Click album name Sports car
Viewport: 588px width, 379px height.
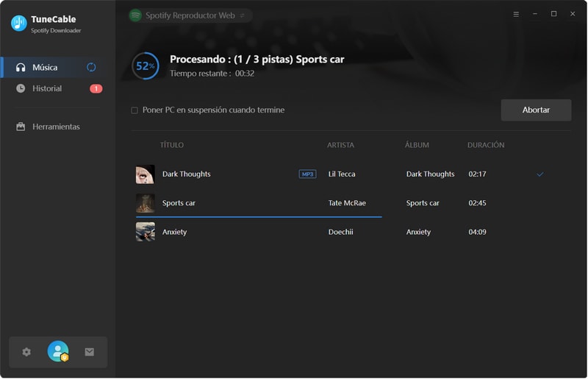pyautogui.click(x=423, y=203)
